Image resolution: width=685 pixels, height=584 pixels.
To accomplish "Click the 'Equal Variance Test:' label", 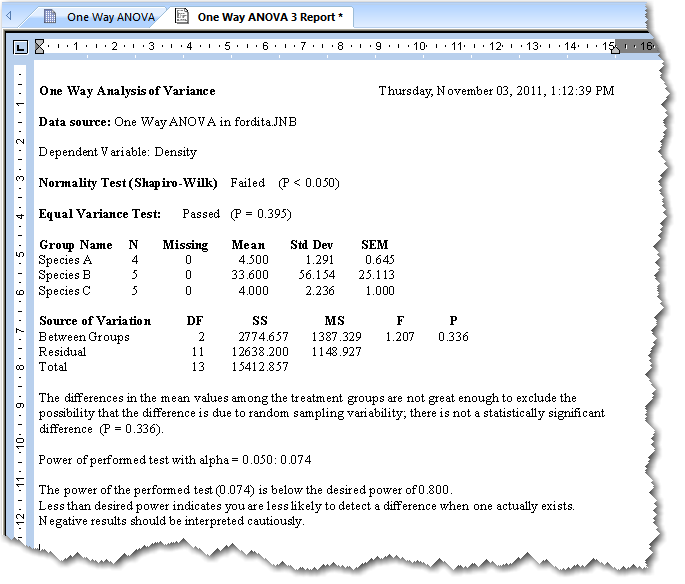I will click(100, 214).
